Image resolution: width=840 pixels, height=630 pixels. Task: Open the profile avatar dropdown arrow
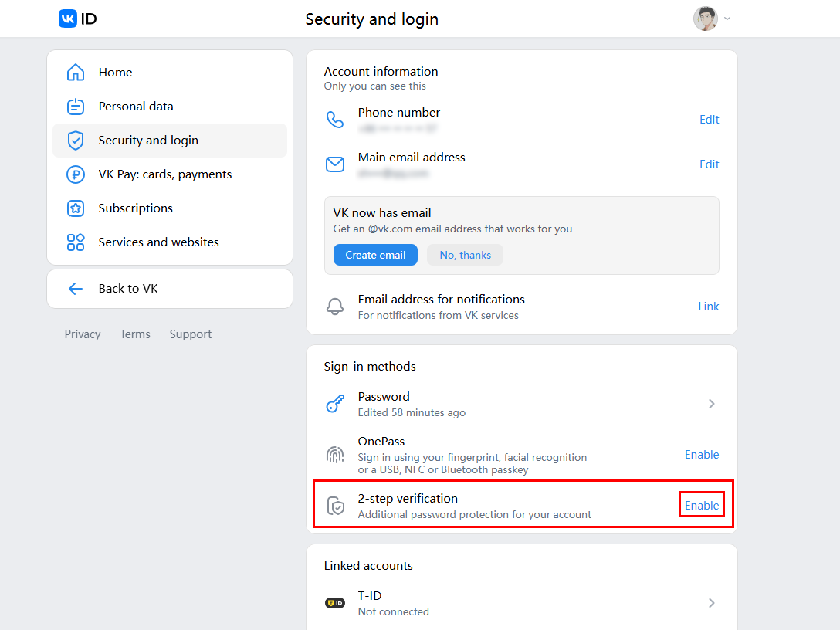(727, 19)
